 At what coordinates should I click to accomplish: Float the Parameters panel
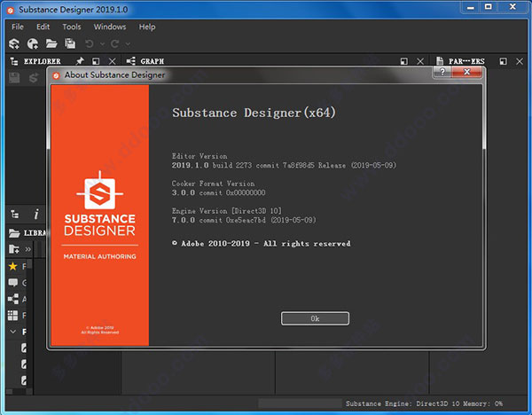click(x=503, y=61)
